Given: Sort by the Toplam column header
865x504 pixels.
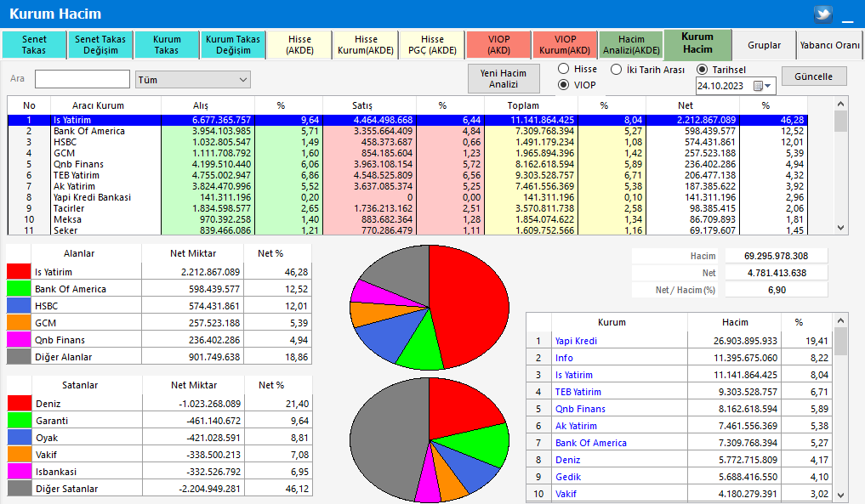Looking at the screenshot, I should 531,105.
